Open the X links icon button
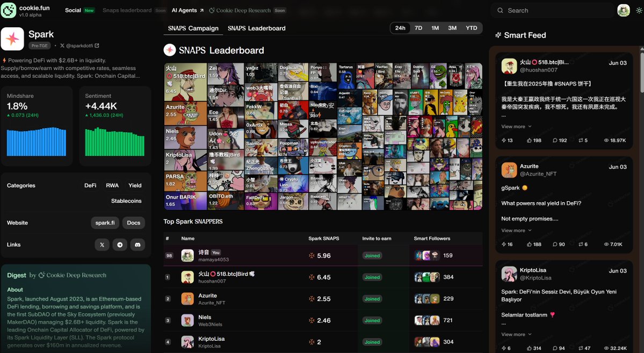Image resolution: width=644 pixels, height=353 pixels. [102, 245]
